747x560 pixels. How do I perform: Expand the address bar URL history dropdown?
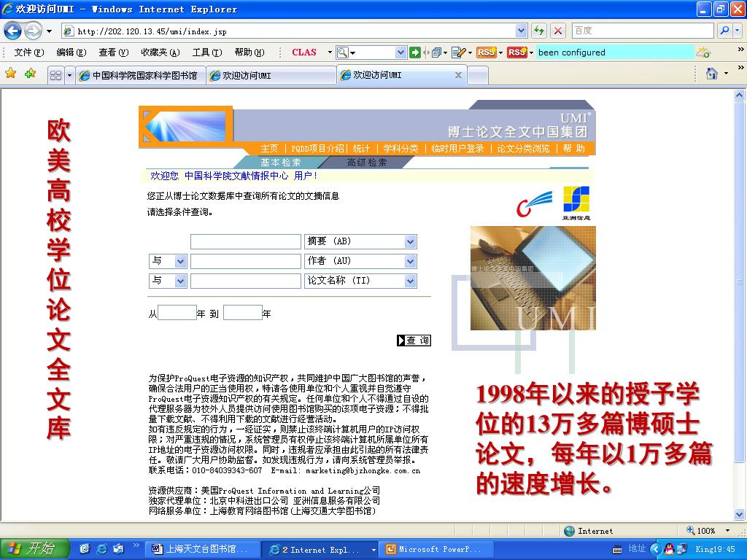[521, 31]
